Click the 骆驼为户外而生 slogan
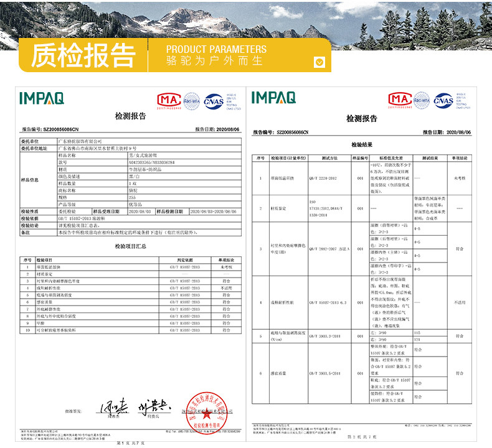Image resolution: width=492 pixels, height=448 pixels. click(x=214, y=60)
